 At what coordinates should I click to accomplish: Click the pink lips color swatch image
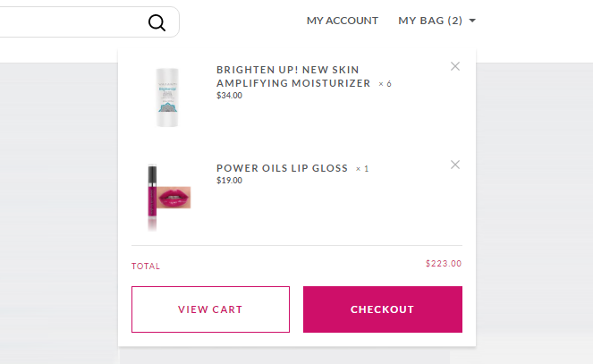coord(174,197)
